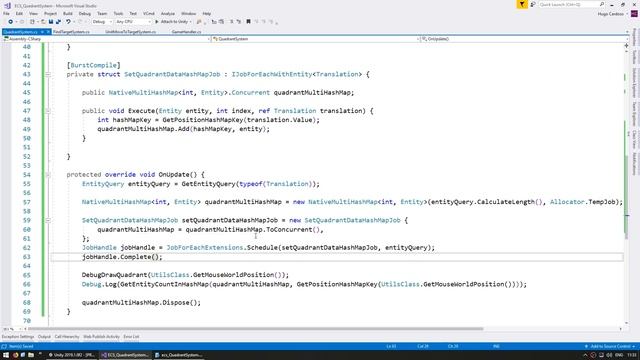The height and width of the screenshot is (360, 640).
Task: Toggle bookmark toolbar icon
Action: [248, 22]
